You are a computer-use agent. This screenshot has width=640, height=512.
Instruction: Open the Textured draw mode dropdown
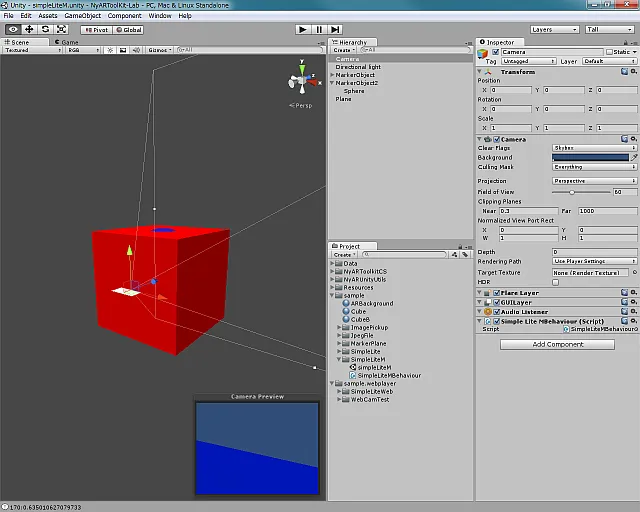(x=32, y=50)
